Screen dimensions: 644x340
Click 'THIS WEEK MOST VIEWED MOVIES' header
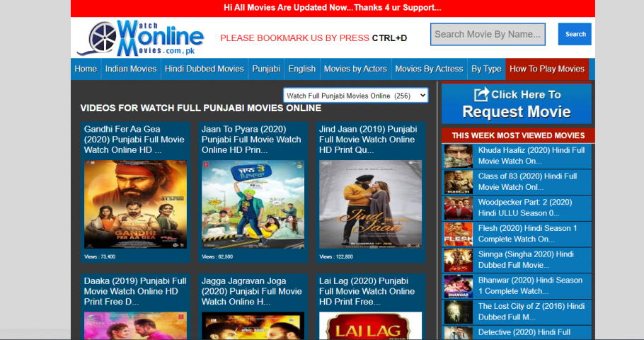point(518,135)
